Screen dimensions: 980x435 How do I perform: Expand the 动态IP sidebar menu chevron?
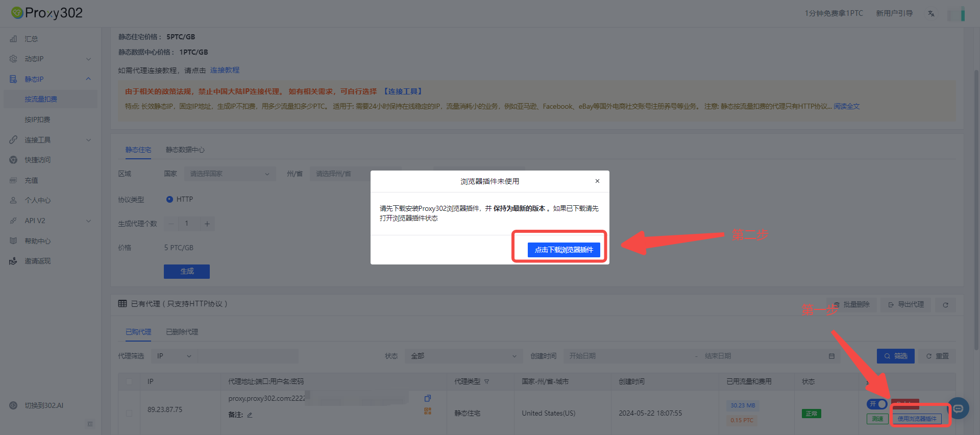tap(88, 59)
